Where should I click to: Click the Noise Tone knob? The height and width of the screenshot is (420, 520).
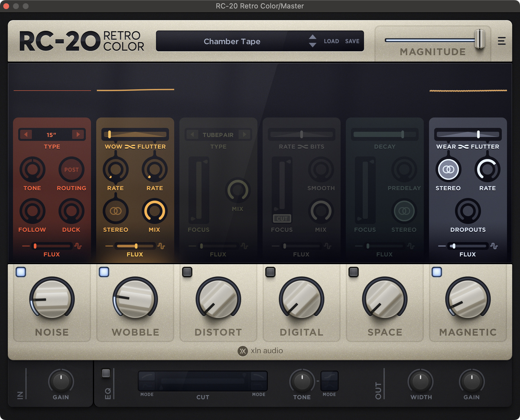coord(32,170)
